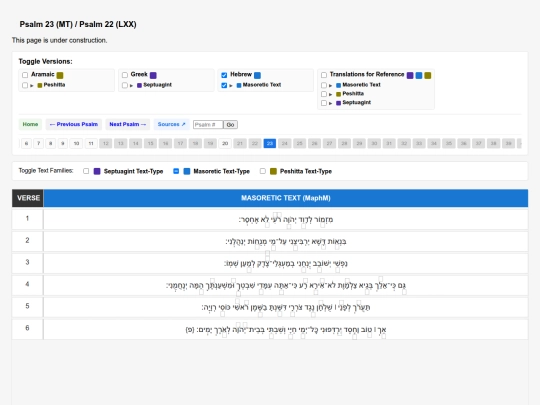Viewport: 540px width, 405px height.
Task: Select verse number 3 cell
Action: coord(28,262)
